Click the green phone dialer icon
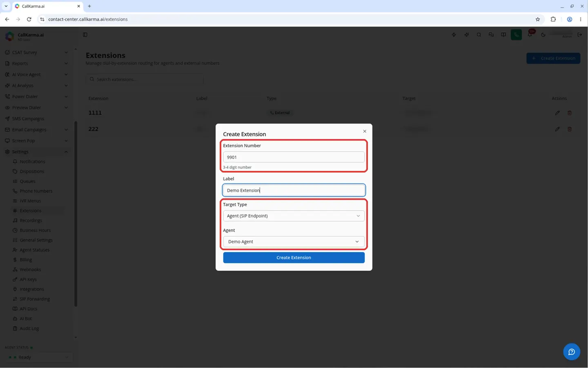This screenshot has height=368, width=588. point(516,35)
